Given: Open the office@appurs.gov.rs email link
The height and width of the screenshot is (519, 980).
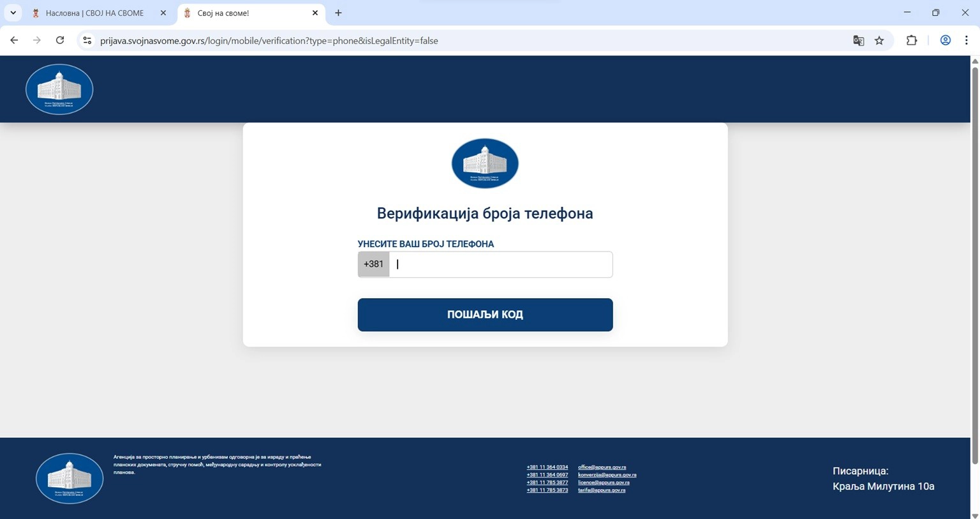Looking at the screenshot, I should pyautogui.click(x=602, y=467).
